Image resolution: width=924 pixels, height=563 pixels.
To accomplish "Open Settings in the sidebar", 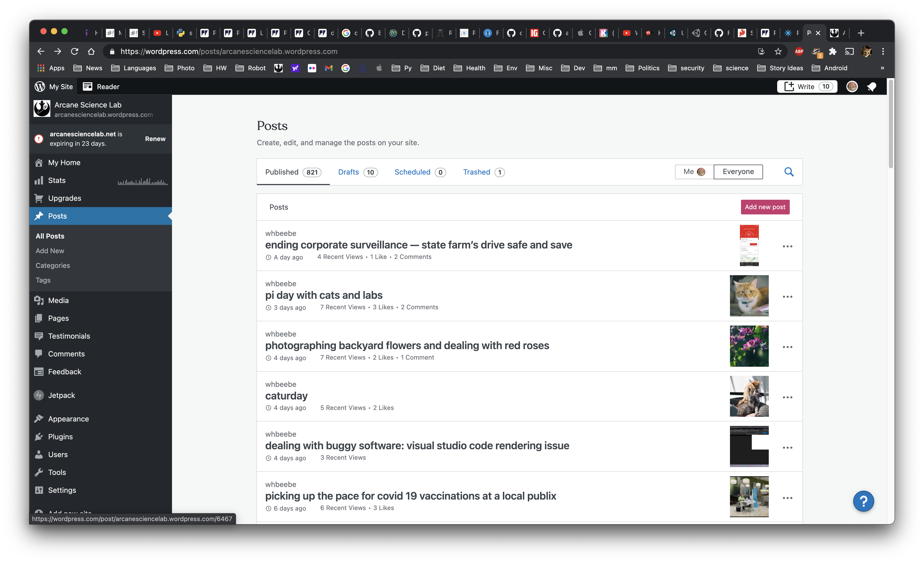I will click(100, 490).
